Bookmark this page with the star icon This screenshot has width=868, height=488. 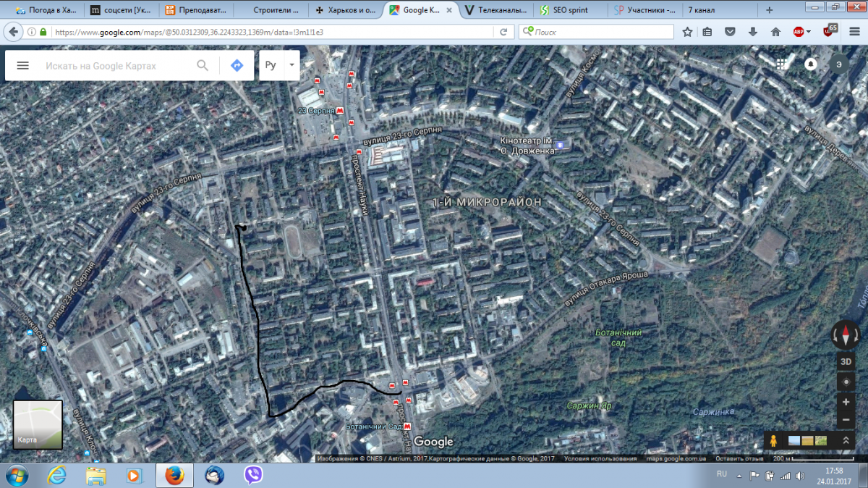pos(687,32)
